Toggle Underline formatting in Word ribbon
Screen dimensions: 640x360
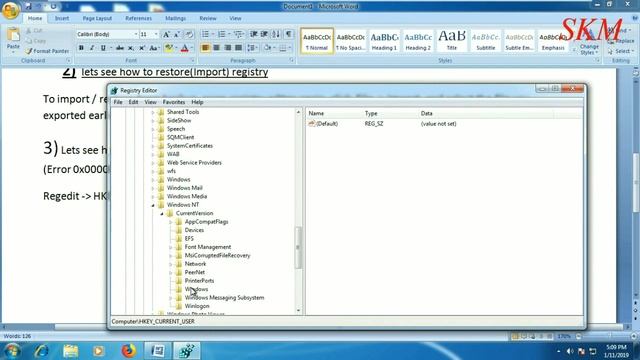point(103,48)
